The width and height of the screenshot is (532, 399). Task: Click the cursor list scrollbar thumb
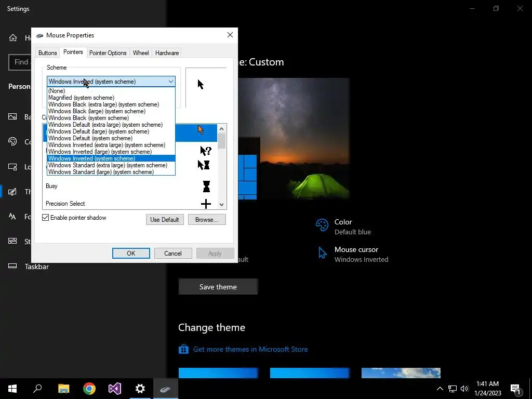(221, 141)
